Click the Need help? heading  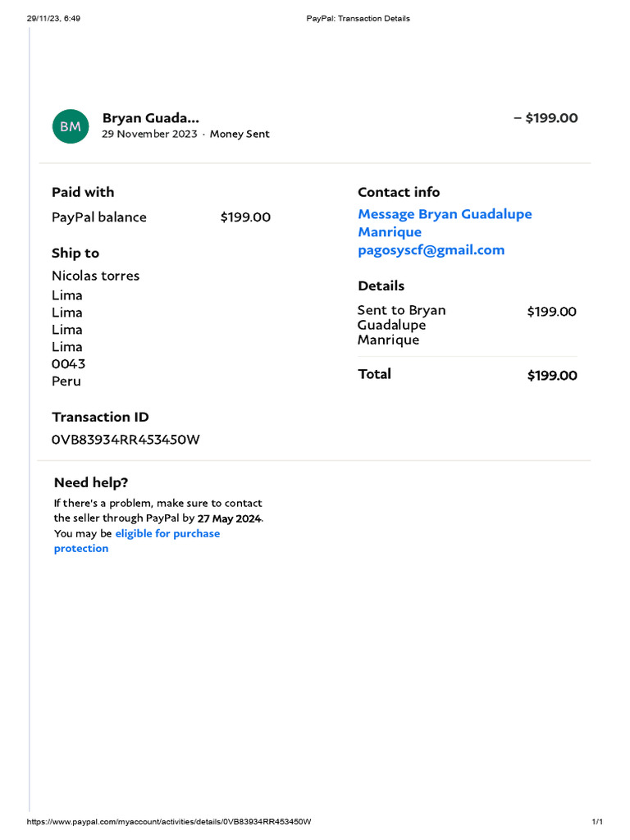click(91, 482)
